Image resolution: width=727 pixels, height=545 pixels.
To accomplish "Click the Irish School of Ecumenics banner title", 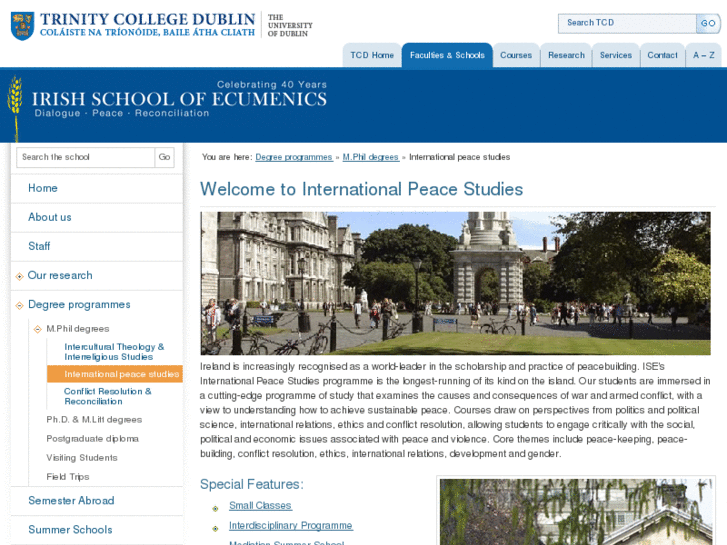I will click(179, 99).
